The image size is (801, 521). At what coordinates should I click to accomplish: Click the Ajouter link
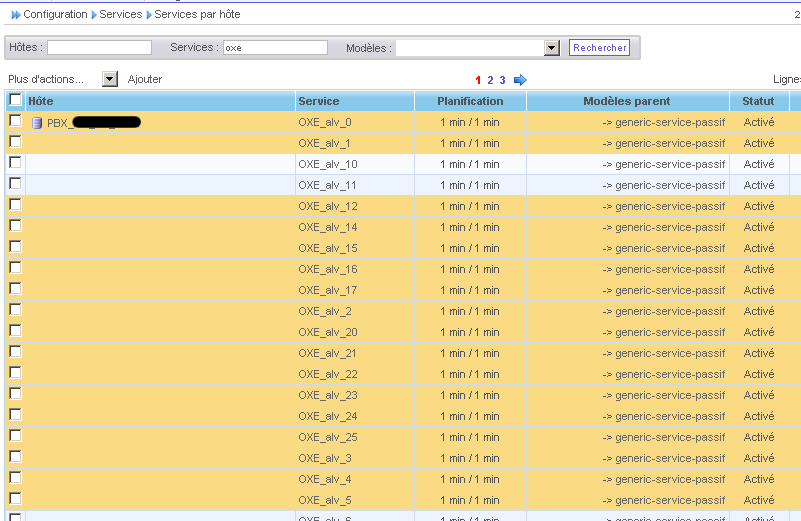click(x=145, y=79)
